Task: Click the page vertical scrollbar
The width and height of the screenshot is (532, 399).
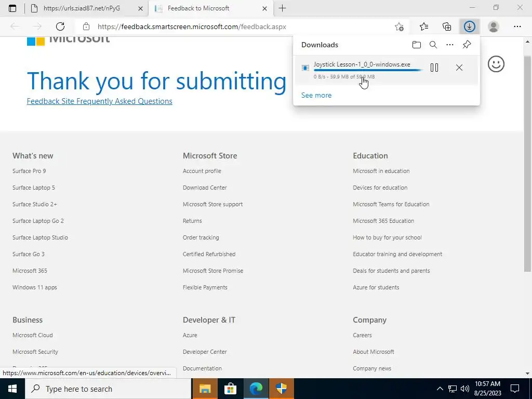Action: click(527, 163)
